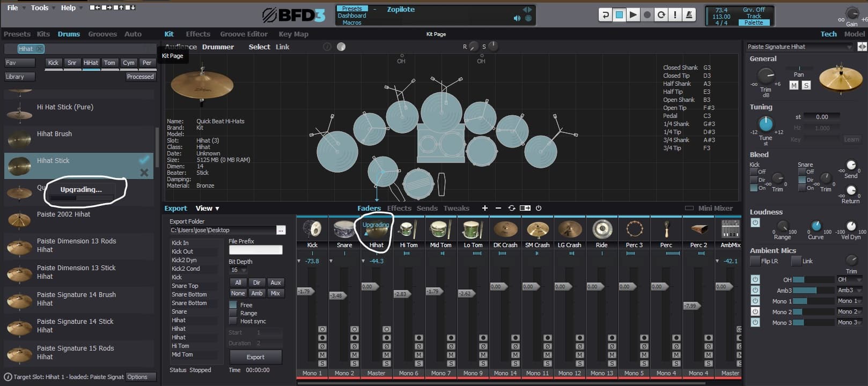This screenshot has width=868, height=386.
Task: Enable the Flip LR checkbox
Action: point(755,261)
